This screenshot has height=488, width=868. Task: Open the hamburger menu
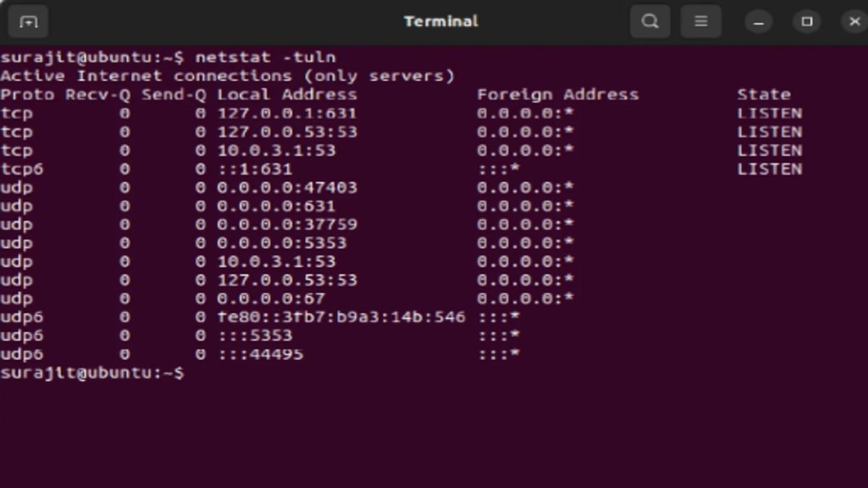[x=700, y=21]
